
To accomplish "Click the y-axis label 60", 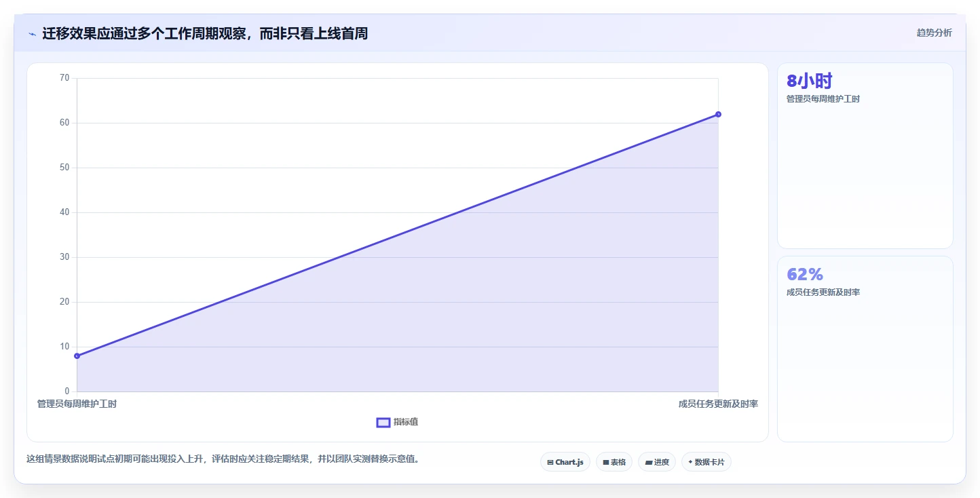I will tap(64, 123).
